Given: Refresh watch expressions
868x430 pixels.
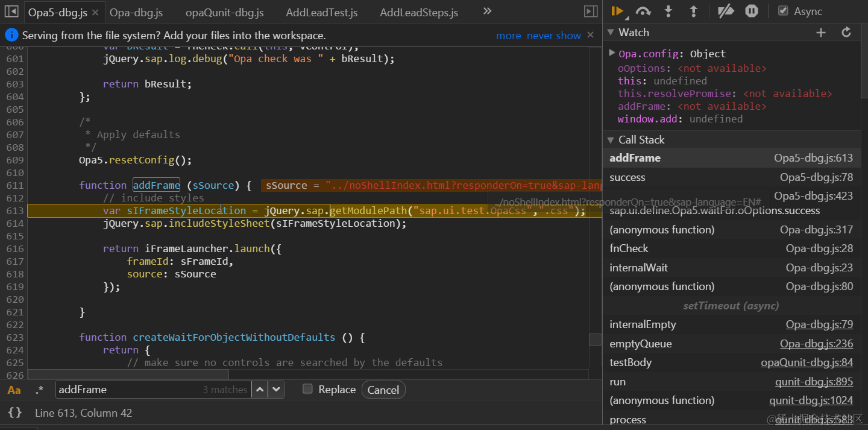Looking at the screenshot, I should point(846,33).
